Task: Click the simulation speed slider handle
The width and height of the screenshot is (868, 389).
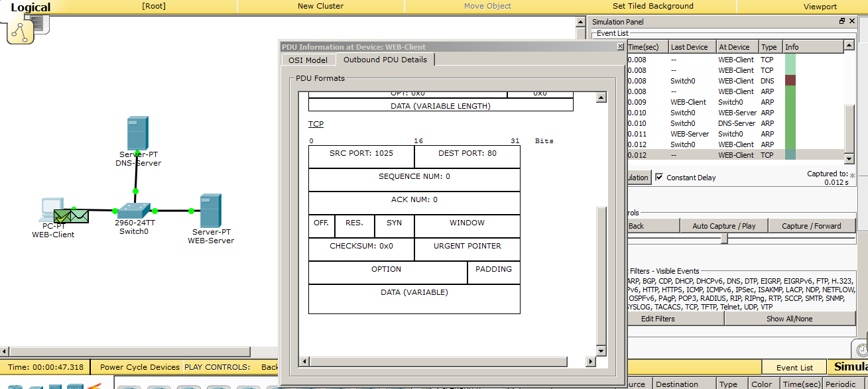Action: pyautogui.click(x=724, y=239)
